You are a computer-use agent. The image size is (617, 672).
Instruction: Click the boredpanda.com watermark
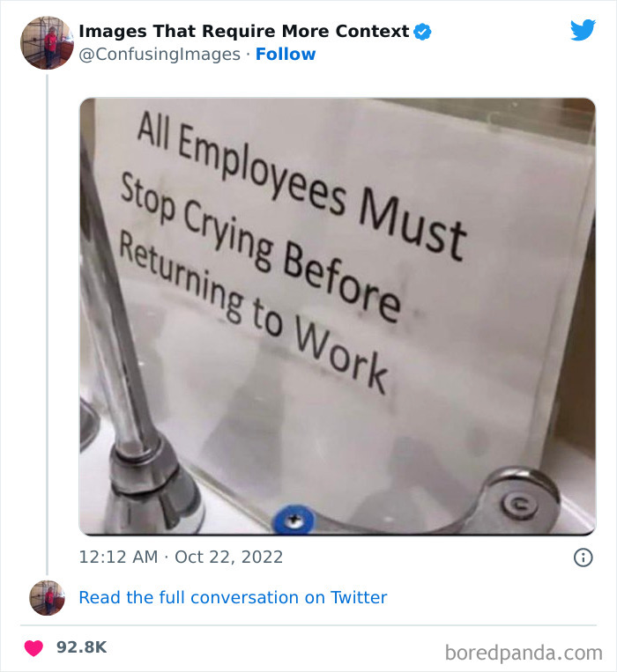tap(523, 653)
